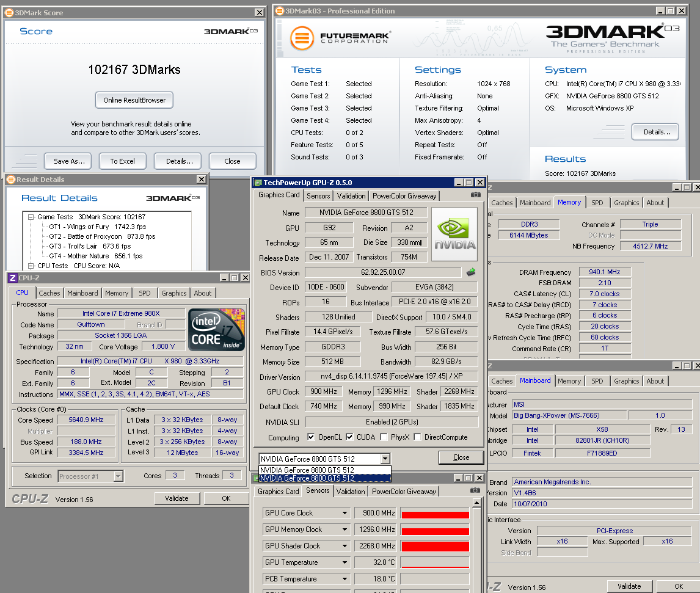The width and height of the screenshot is (700, 593).
Task: Click the System Details... button in 3DMark03
Action: pos(655,132)
